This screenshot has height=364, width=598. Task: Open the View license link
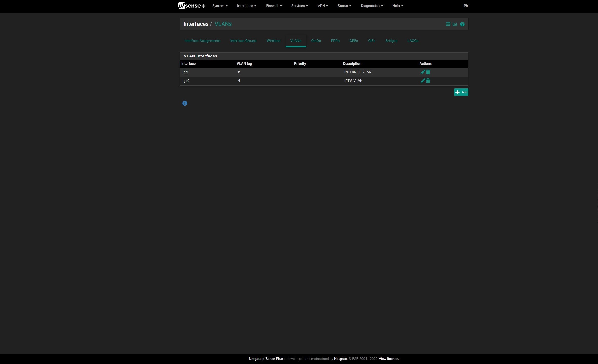pyautogui.click(x=389, y=359)
